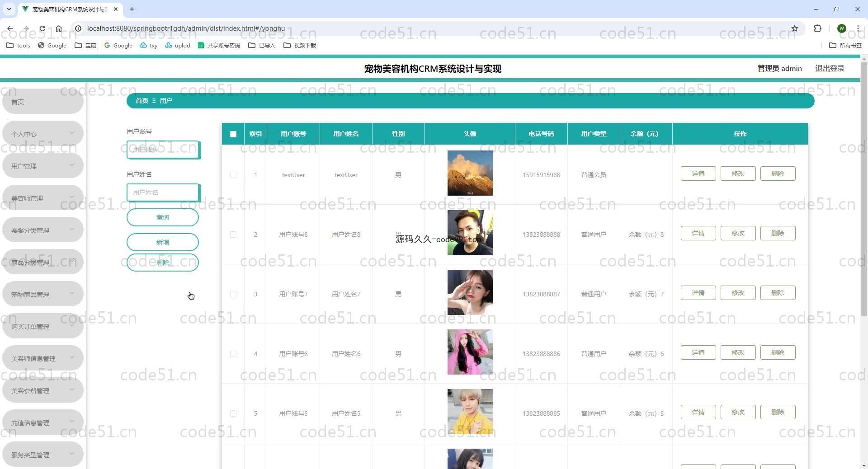Expand the 美容师信息管理 sidebar menu
This screenshot has width=868, height=469.
[43, 358]
